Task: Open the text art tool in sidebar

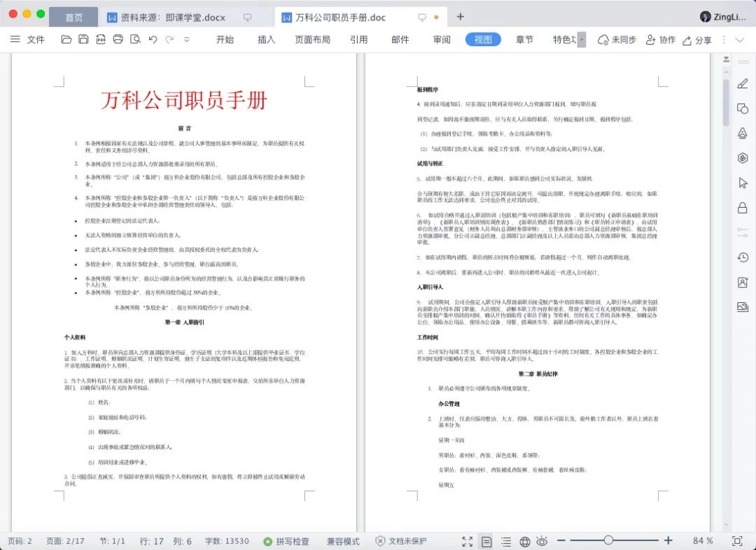Action: (743, 133)
